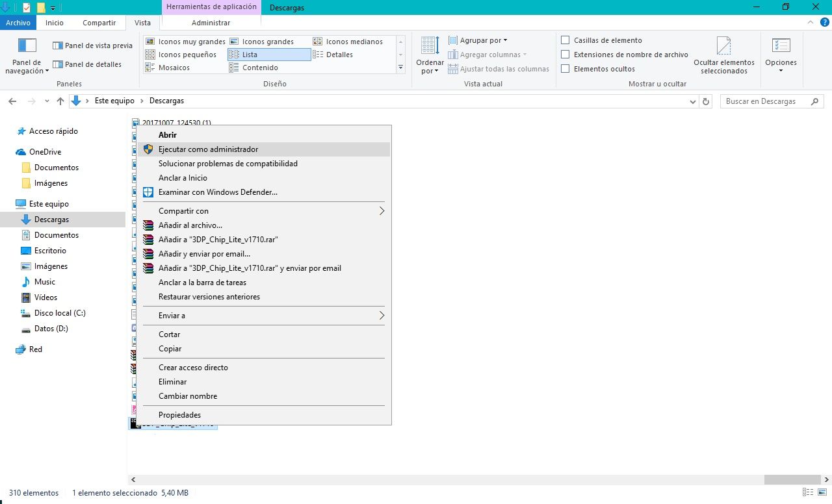
Task: Open the Archivo tab
Action: pyautogui.click(x=18, y=23)
